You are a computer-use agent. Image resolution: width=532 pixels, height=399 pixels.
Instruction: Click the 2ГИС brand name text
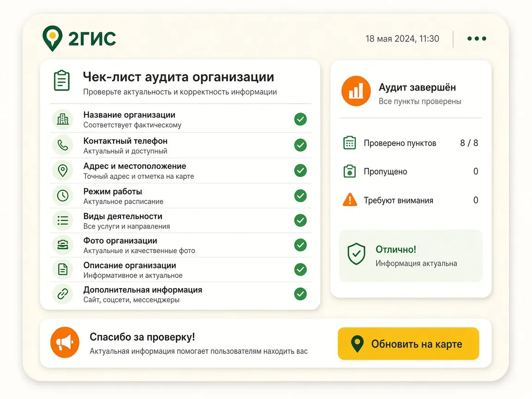point(92,38)
